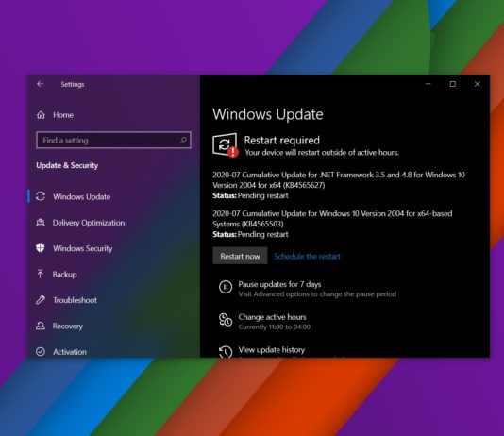
Task: Click the active hours clock icon
Action: click(x=226, y=320)
